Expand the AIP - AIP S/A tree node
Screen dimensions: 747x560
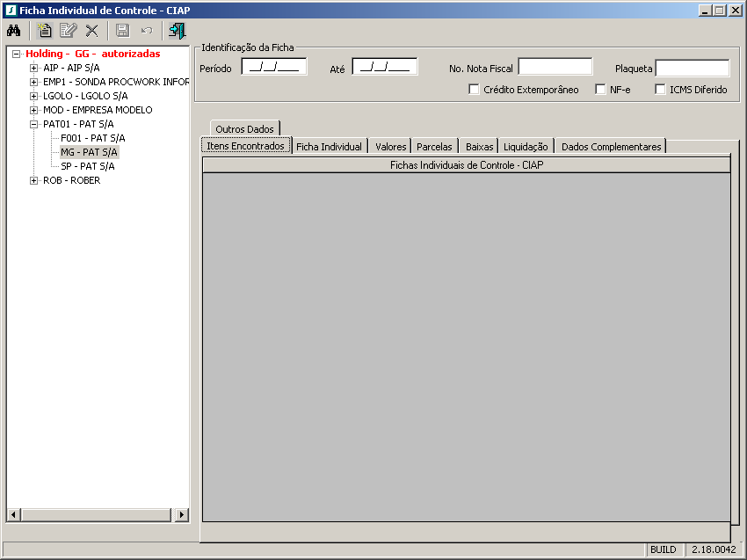(33, 68)
